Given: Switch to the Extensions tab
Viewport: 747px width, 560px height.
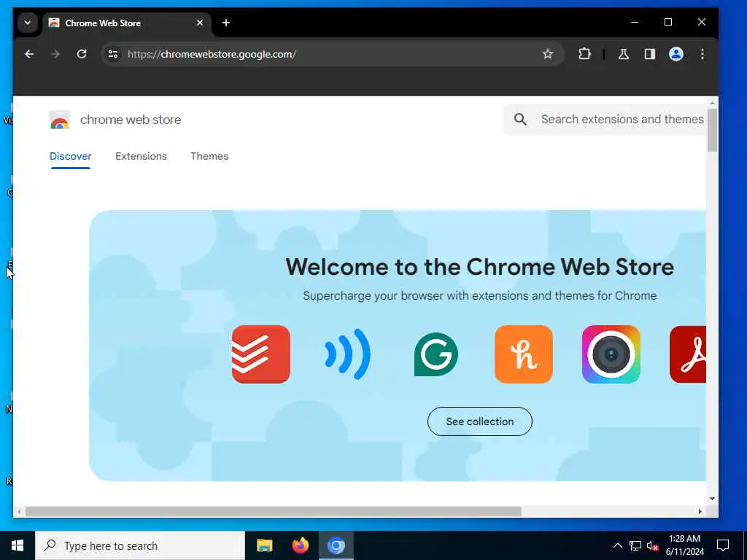Looking at the screenshot, I should click(x=141, y=156).
